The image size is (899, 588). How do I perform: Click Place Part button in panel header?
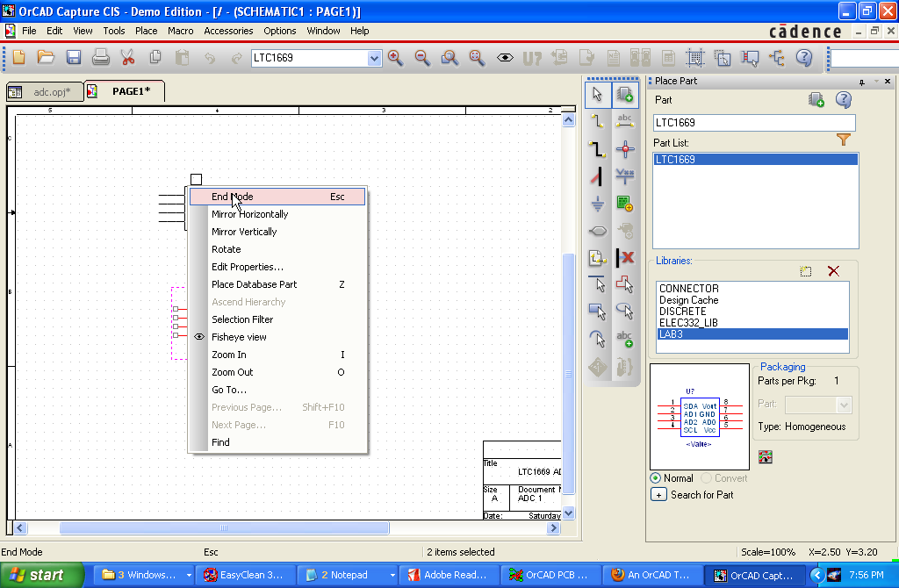point(816,100)
